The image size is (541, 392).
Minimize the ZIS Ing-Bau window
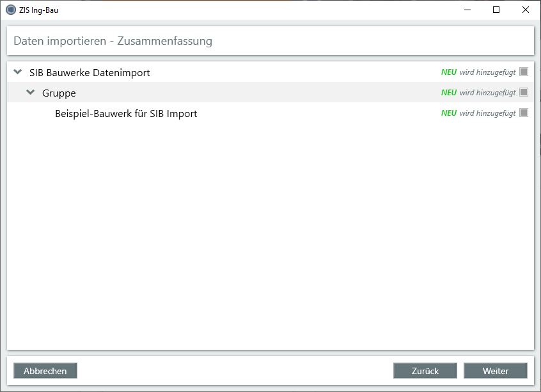467,10
